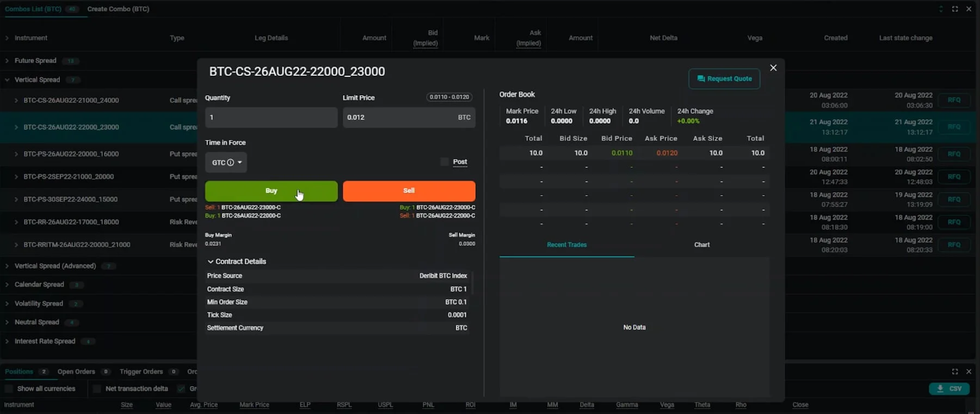Expand the Neutral Spread group

pos(7,322)
